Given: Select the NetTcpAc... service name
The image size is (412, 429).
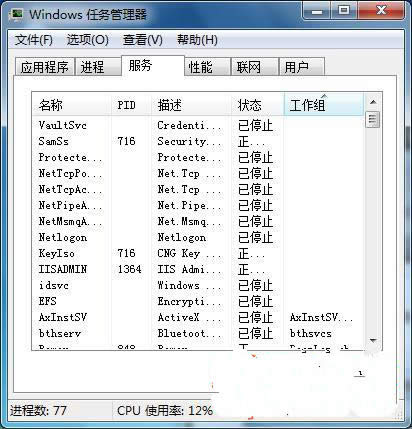Looking at the screenshot, I should pyautogui.click(x=70, y=189).
